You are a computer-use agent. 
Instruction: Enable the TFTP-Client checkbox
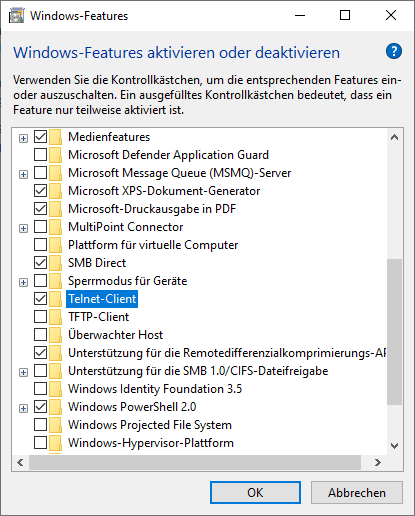(40, 317)
